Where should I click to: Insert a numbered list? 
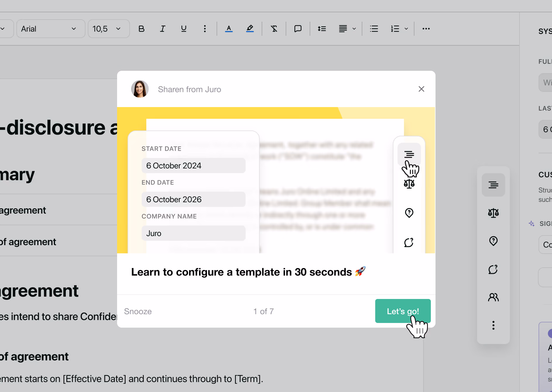click(x=395, y=29)
